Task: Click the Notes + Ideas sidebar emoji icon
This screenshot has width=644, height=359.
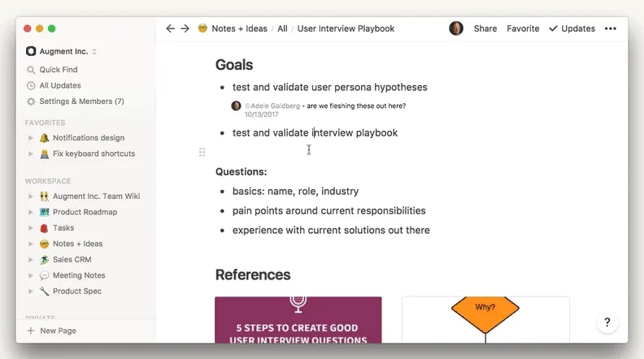Action: click(45, 244)
